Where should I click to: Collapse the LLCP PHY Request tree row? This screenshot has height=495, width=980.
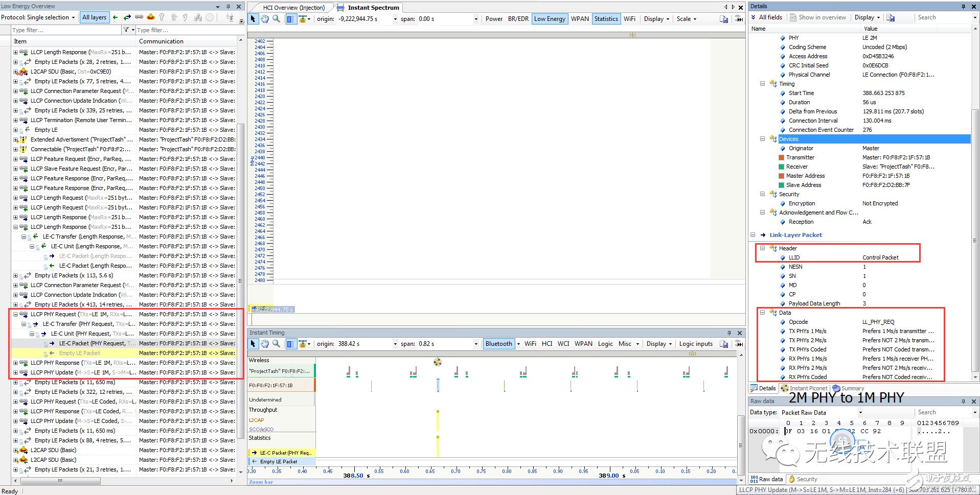click(15, 314)
